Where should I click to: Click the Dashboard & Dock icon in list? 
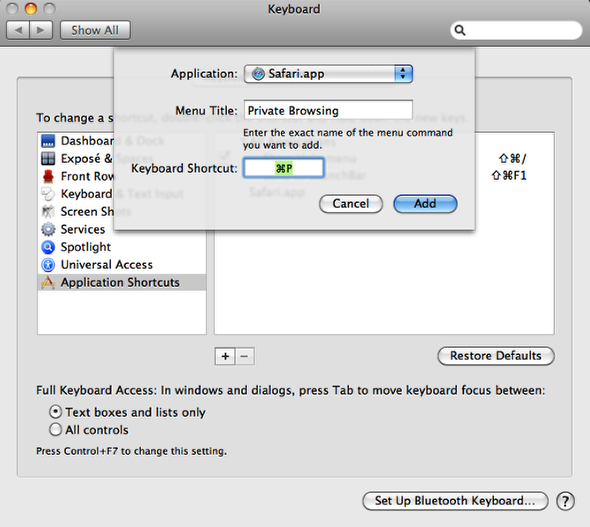[x=48, y=141]
